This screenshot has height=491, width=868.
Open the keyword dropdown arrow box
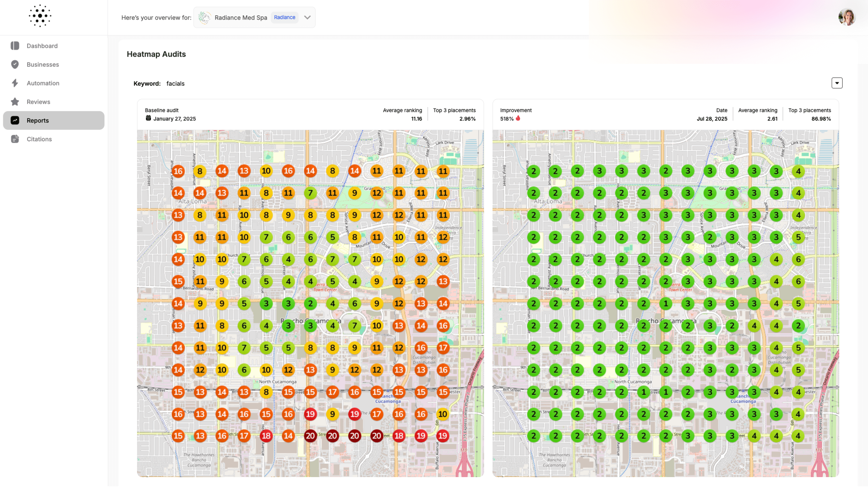(x=837, y=83)
